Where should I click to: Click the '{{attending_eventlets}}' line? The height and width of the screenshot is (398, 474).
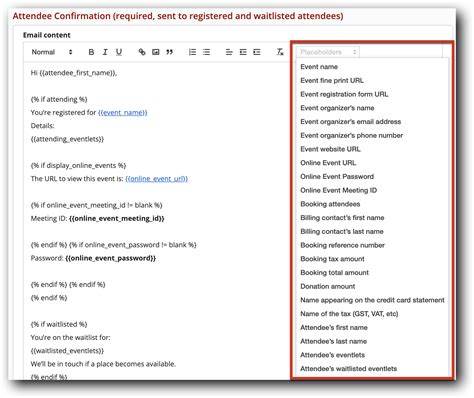click(x=67, y=139)
